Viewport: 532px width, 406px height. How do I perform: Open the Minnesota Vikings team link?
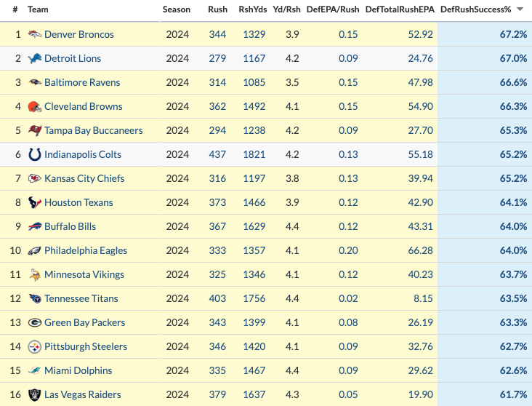[x=84, y=274]
